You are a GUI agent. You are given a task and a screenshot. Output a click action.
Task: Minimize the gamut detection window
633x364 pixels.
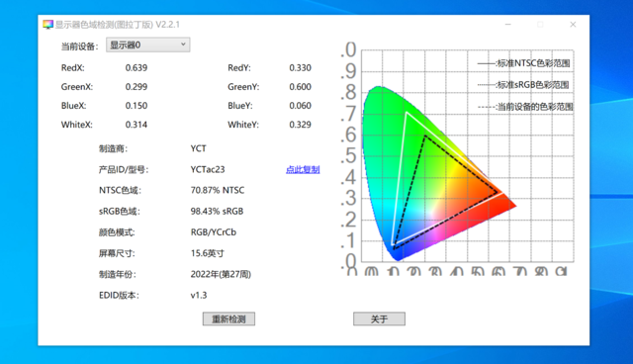coord(508,25)
